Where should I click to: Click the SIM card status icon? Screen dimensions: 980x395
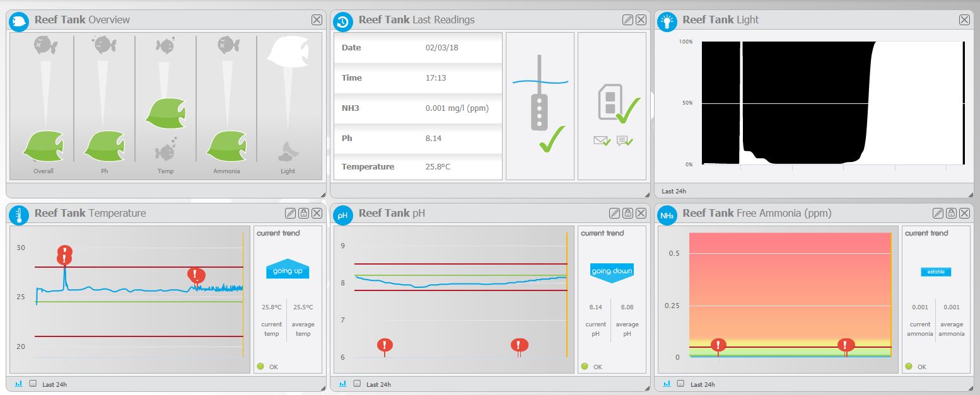tap(610, 102)
